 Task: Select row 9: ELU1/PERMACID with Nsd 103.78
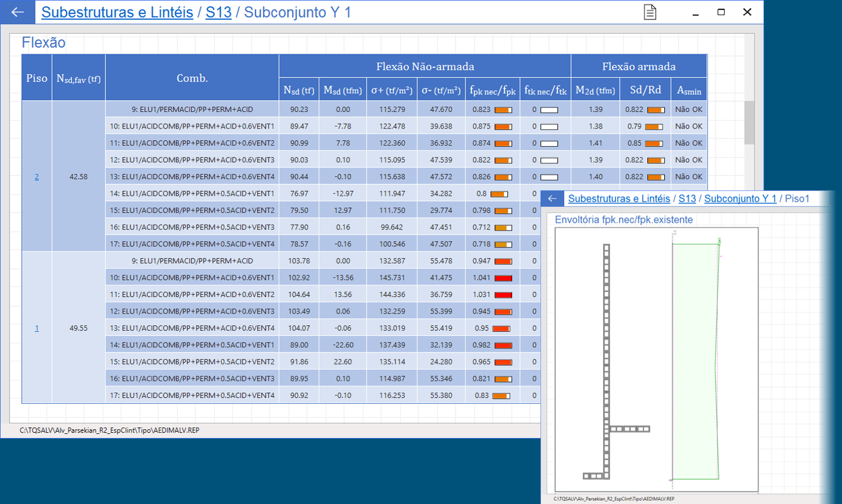[192, 261]
